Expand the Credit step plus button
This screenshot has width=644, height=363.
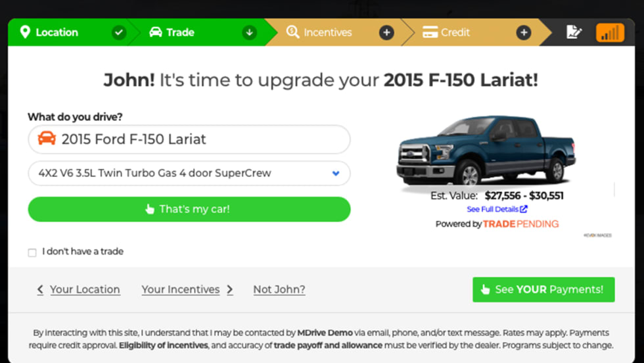click(524, 32)
